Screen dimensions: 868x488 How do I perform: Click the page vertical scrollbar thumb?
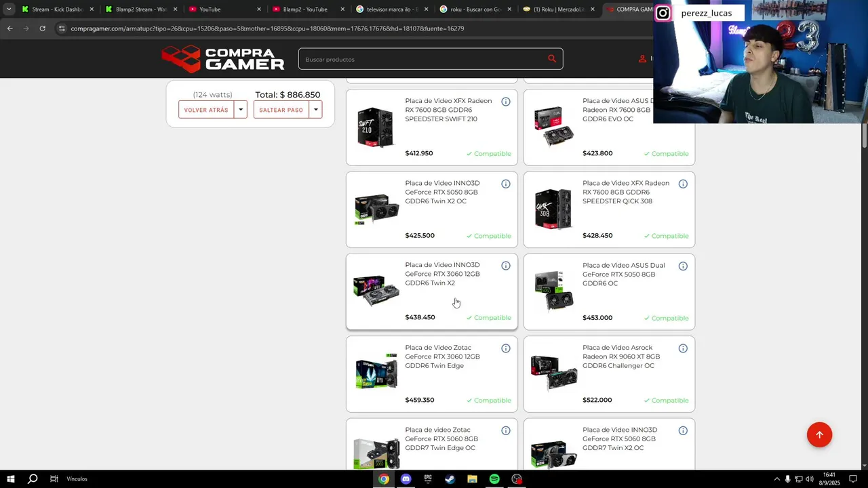864,134
